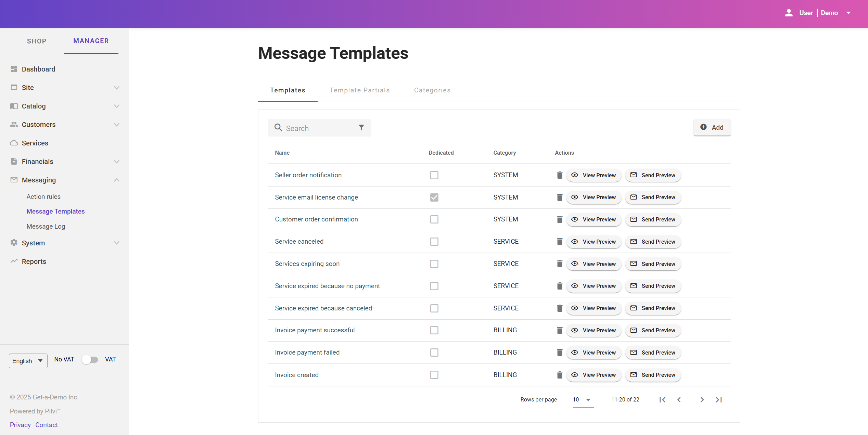Click into the Search input field
Image resolution: width=868 pixels, height=435 pixels.
click(318, 128)
